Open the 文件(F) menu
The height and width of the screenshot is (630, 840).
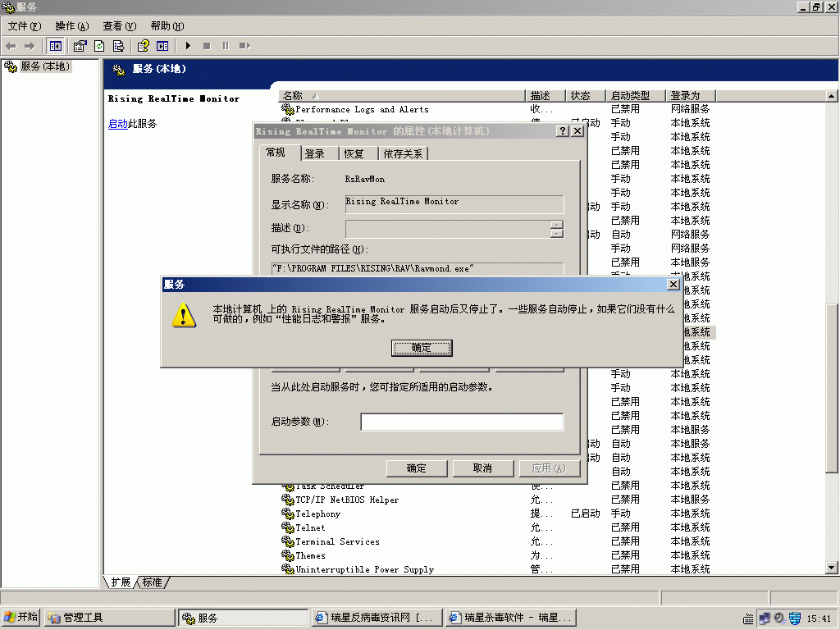point(24,26)
